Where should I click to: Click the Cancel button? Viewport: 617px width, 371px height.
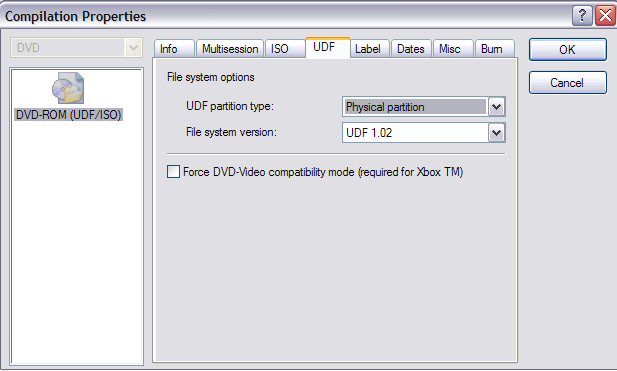point(568,83)
